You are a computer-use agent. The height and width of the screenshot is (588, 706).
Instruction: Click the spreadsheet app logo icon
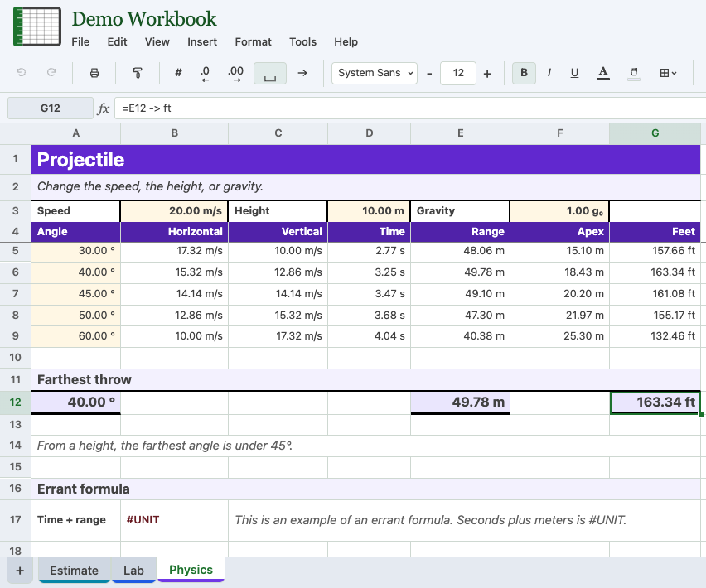37,27
